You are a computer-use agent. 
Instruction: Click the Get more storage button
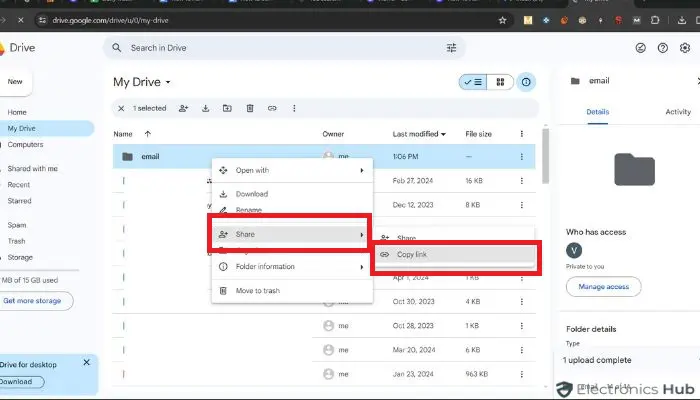pos(33,301)
